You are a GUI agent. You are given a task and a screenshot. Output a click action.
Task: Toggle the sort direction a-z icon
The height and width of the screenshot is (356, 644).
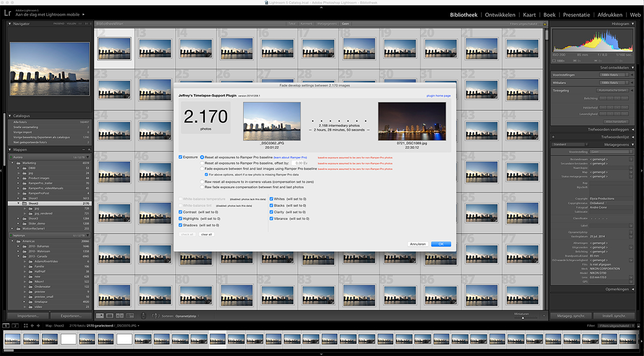coord(156,316)
